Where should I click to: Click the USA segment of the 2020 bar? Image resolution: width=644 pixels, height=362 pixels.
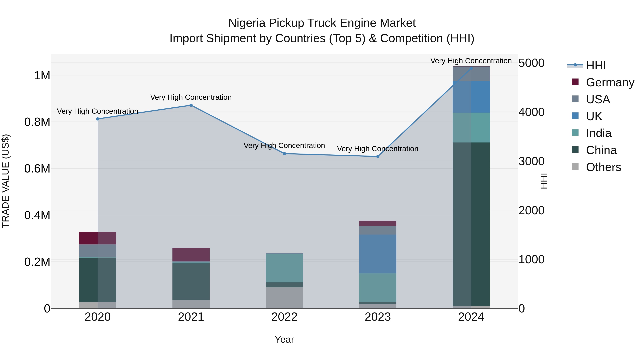coord(98,251)
